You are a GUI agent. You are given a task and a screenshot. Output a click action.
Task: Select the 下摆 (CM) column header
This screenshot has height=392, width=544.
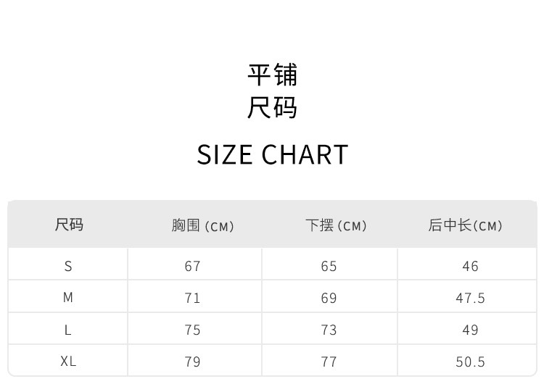click(x=336, y=225)
